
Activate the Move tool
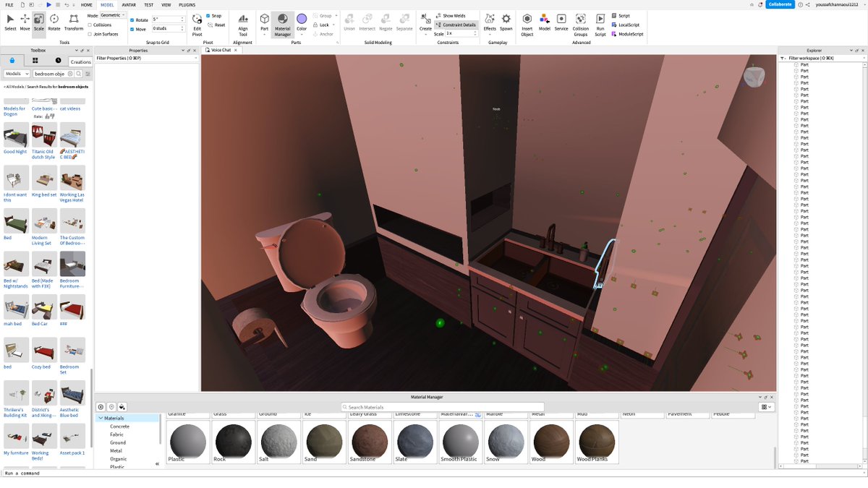[x=25, y=22]
